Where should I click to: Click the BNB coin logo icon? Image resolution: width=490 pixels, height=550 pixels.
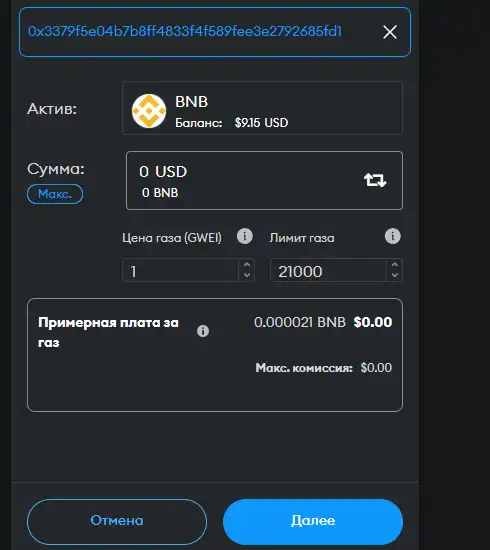pos(149,110)
